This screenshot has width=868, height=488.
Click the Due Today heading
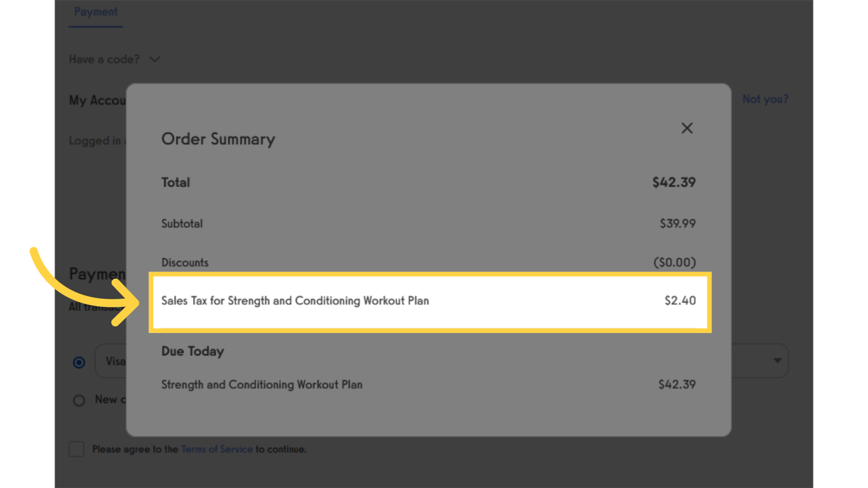193,351
